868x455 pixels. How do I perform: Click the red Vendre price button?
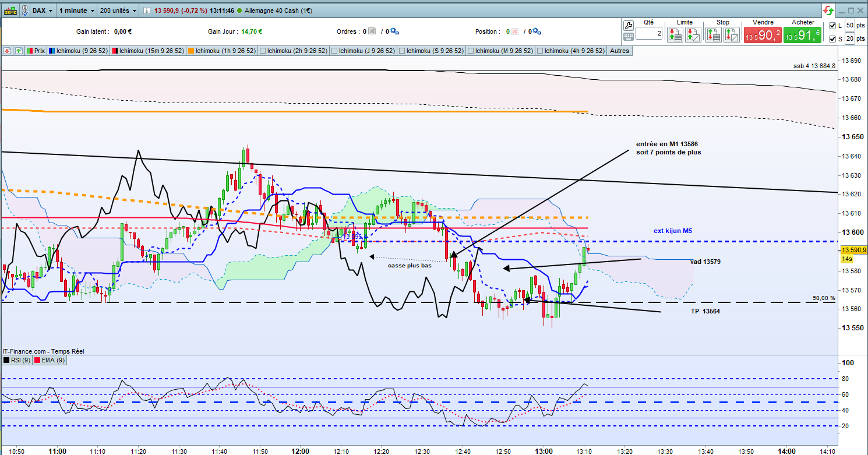[762, 35]
